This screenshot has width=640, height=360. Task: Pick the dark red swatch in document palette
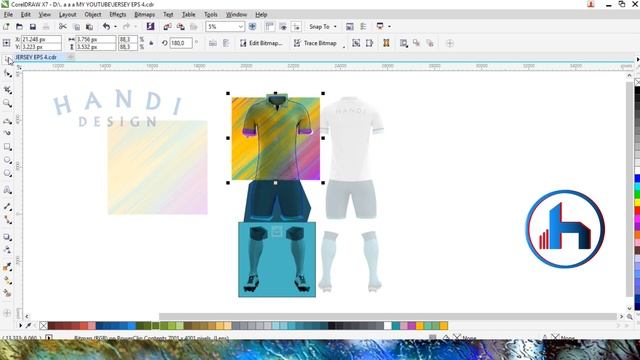[x=52, y=325]
